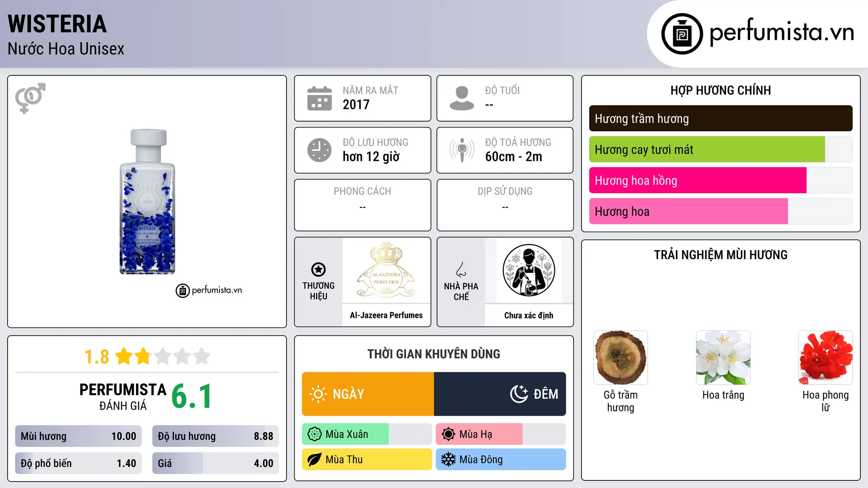
Task: Click the pink Hương hoa accord bar
Action: [721, 211]
